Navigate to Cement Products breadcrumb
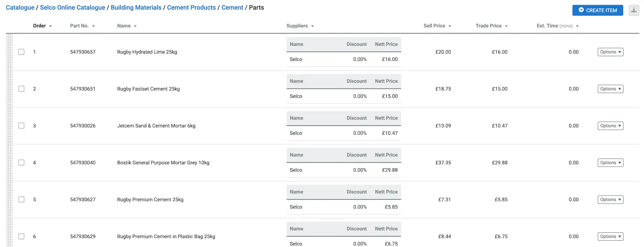This screenshot has width=644, height=247. coord(191,8)
